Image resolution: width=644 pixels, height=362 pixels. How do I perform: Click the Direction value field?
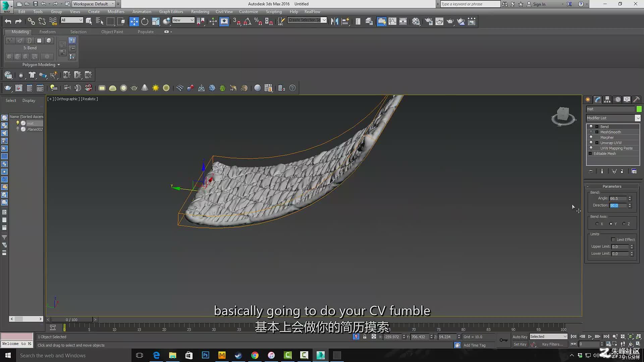(x=618, y=205)
